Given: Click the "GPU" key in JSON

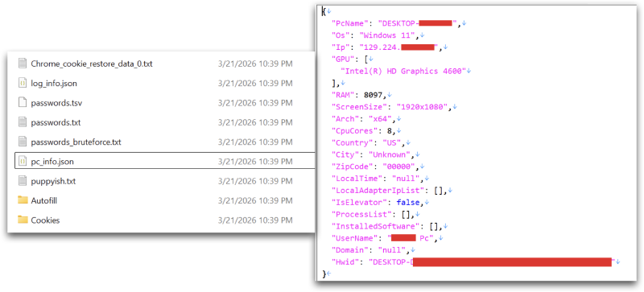Looking at the screenshot, I should (344, 60).
